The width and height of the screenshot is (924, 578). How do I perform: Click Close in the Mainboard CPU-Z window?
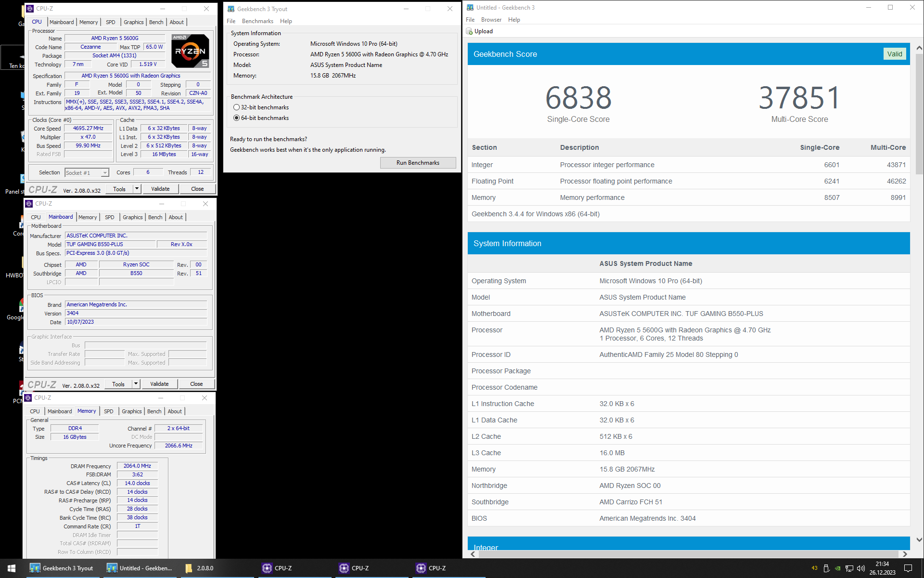pos(196,384)
